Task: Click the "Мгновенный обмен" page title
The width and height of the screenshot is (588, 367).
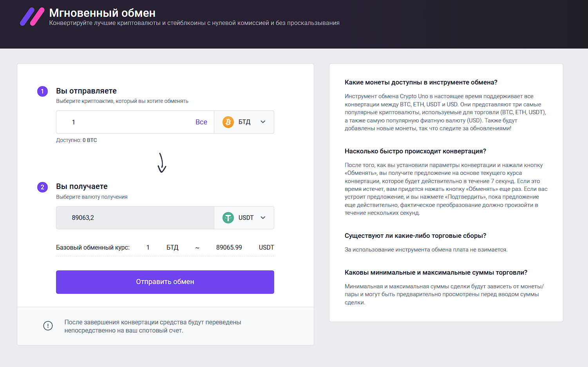Action: (102, 13)
